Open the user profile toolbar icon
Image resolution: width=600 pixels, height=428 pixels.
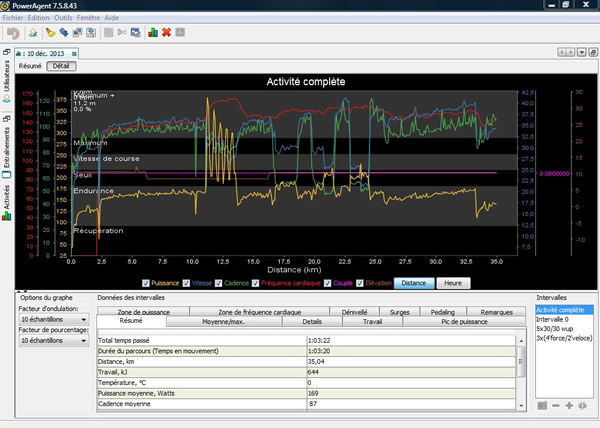33,33
